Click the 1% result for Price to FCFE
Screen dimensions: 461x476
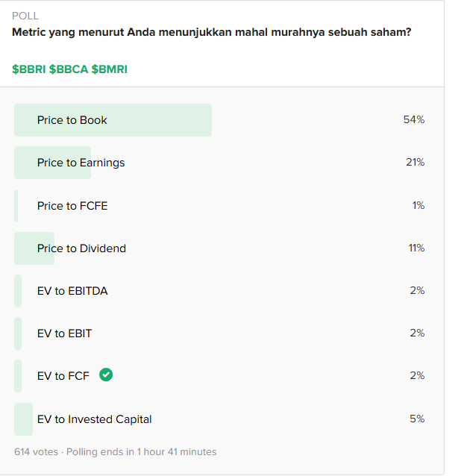[418, 205]
